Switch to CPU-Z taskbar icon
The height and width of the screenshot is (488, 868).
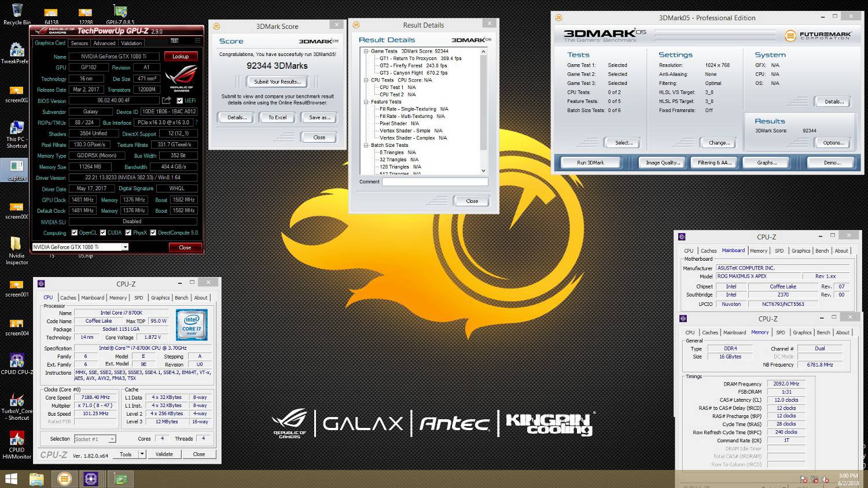click(91, 479)
